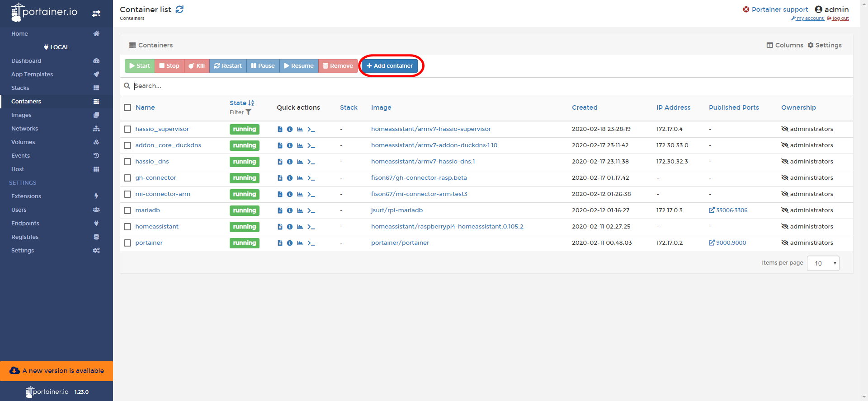Refresh the container list

(179, 9)
